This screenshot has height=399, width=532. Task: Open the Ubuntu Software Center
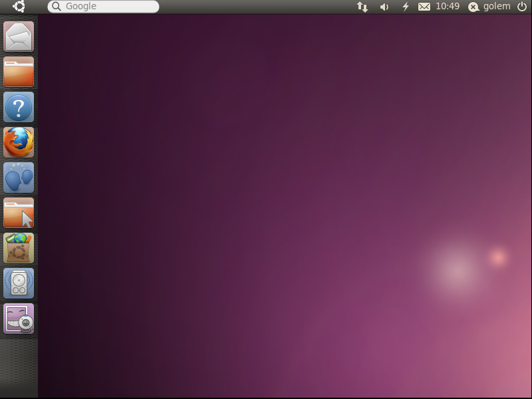coord(19,248)
